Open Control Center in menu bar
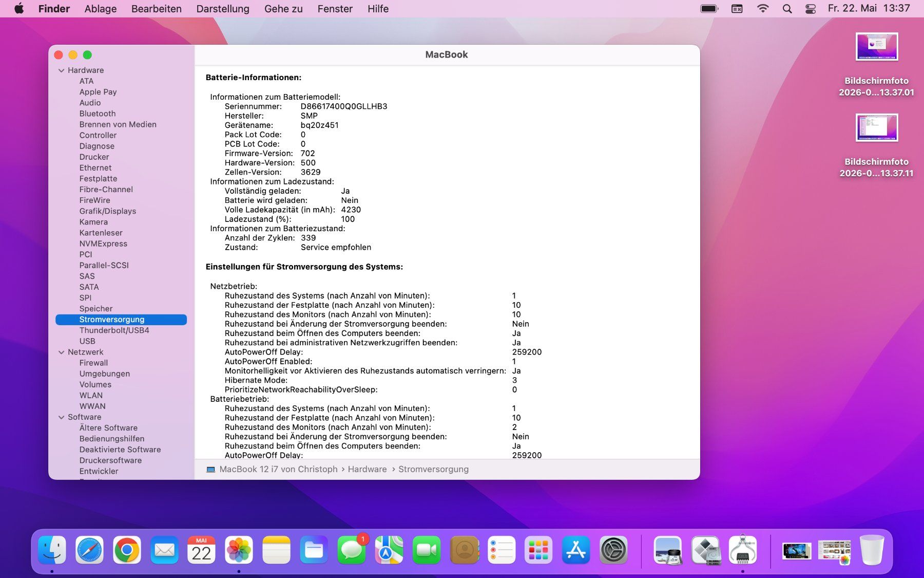This screenshot has width=924, height=578. (x=811, y=9)
